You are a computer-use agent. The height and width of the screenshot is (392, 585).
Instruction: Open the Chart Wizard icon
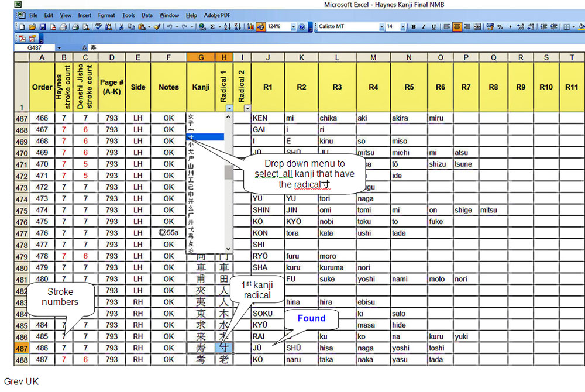(250, 27)
